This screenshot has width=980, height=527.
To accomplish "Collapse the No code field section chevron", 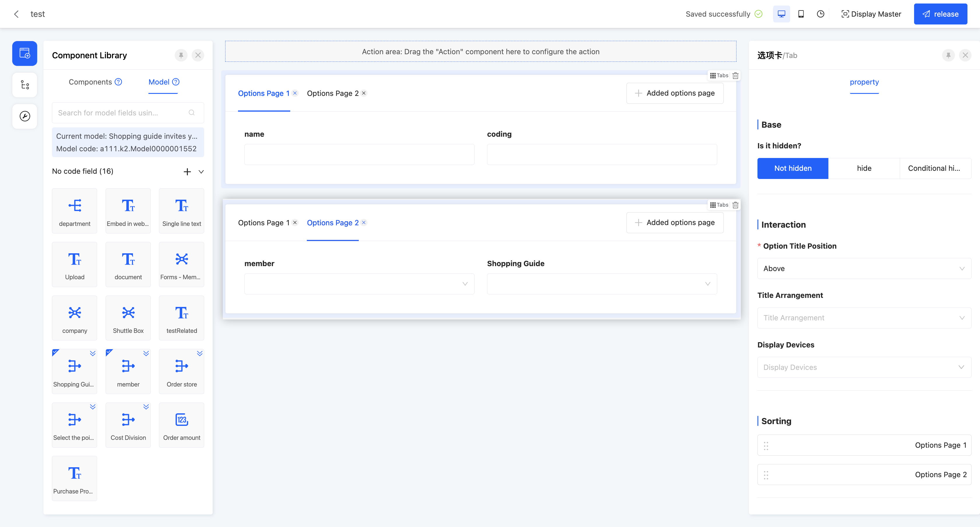I will 201,171.
